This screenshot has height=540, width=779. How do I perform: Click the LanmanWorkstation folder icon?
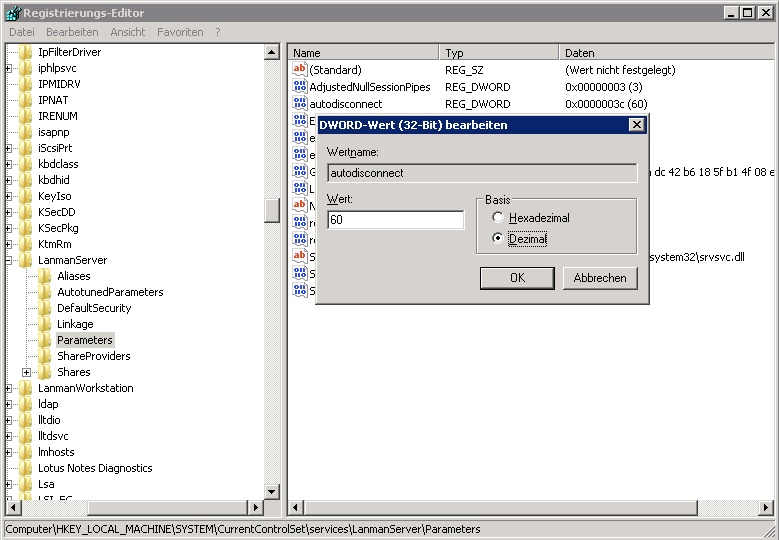tap(26, 388)
